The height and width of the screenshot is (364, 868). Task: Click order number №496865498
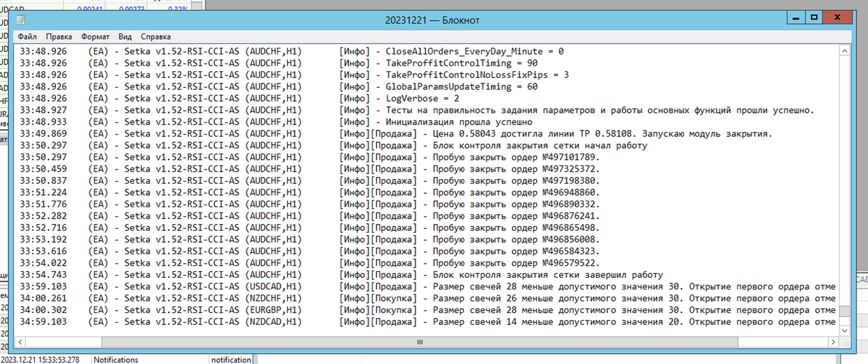pyautogui.click(x=570, y=228)
